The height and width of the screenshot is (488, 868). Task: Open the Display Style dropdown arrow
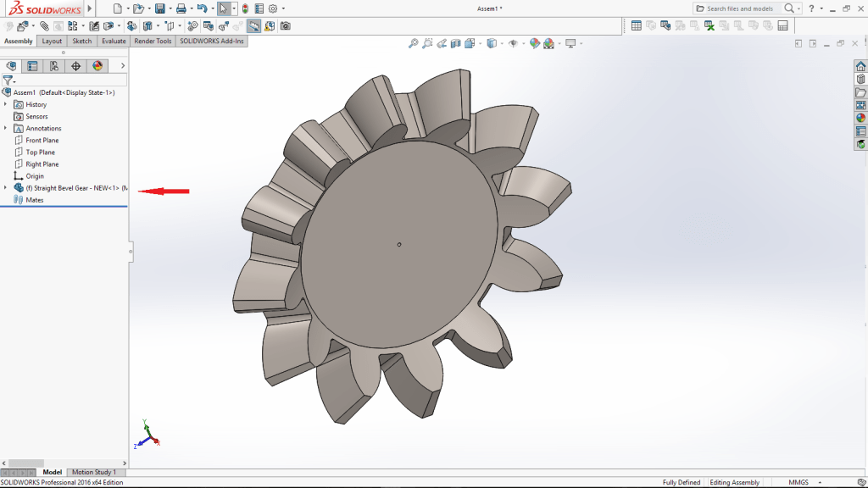pos(503,44)
